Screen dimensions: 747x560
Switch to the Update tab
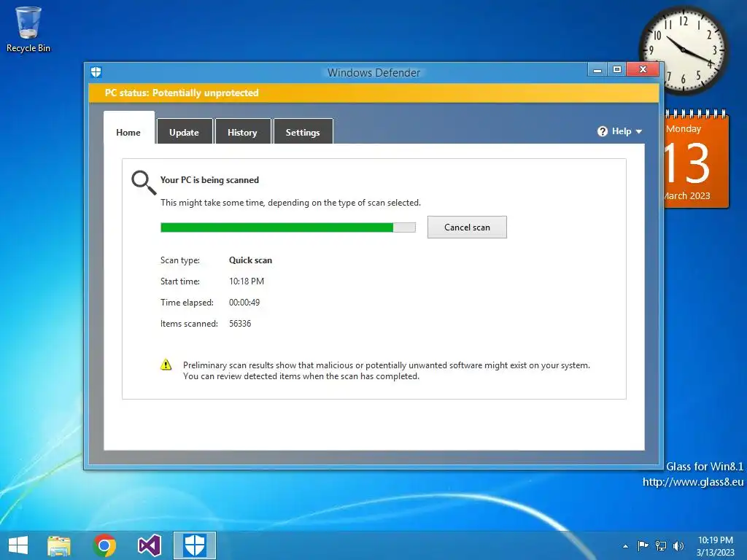(x=184, y=133)
